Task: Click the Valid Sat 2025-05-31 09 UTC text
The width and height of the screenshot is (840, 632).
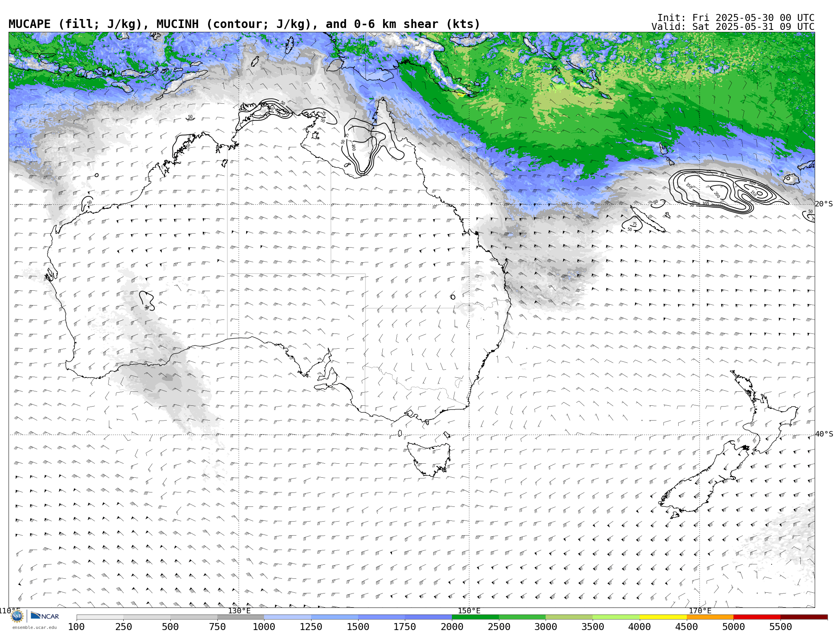Action: 733,27
